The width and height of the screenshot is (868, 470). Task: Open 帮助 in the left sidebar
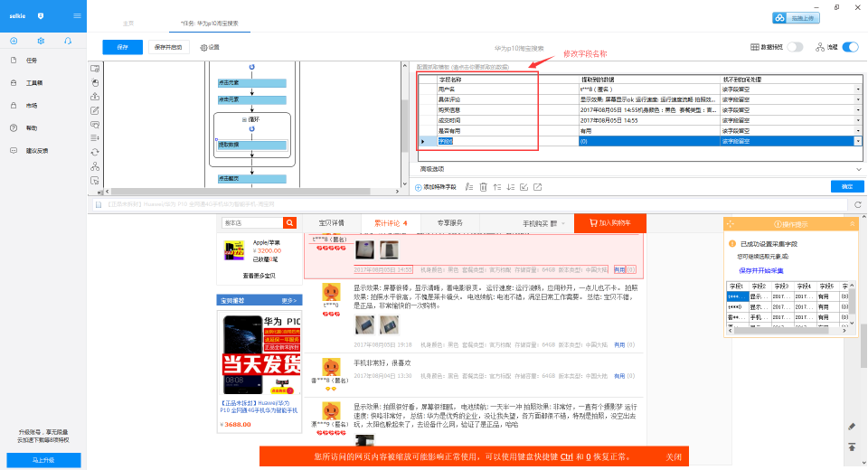pyautogui.click(x=32, y=127)
